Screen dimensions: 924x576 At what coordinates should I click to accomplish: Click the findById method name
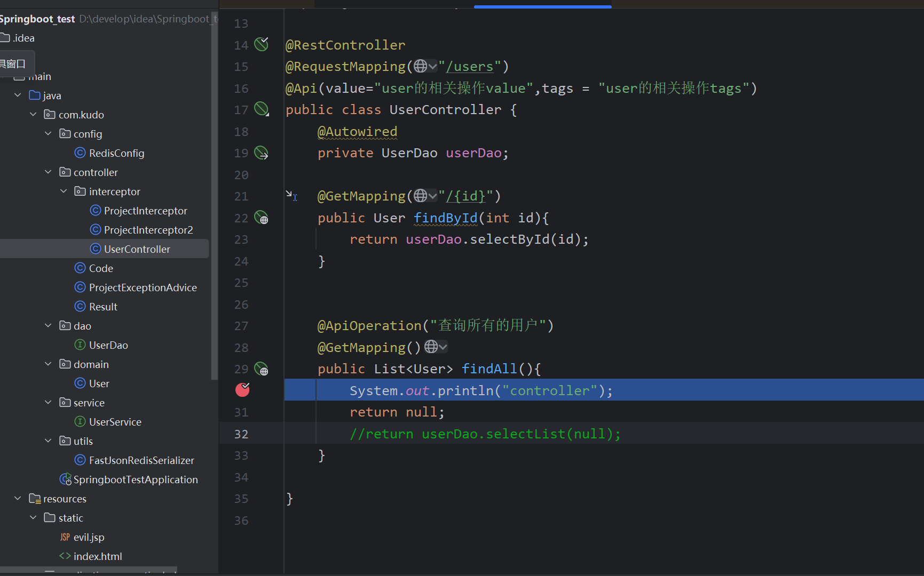(446, 218)
